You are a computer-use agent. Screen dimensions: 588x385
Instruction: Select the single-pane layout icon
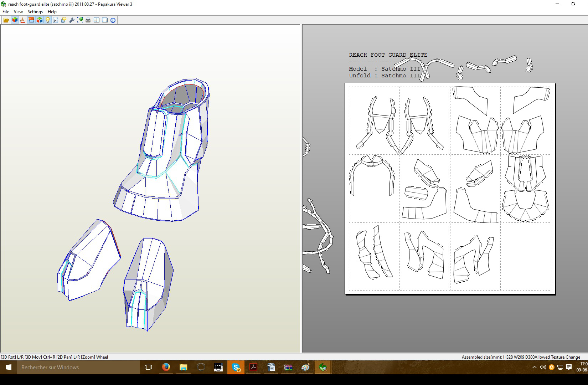(x=105, y=20)
